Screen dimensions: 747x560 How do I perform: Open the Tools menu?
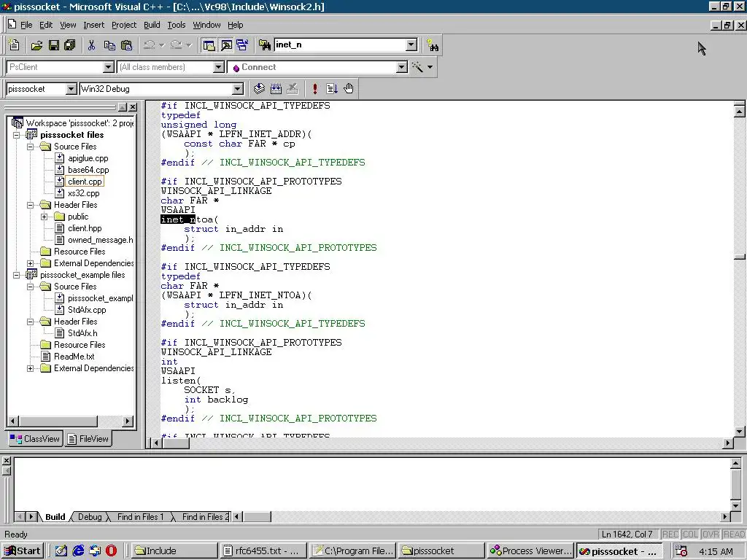pyautogui.click(x=177, y=25)
